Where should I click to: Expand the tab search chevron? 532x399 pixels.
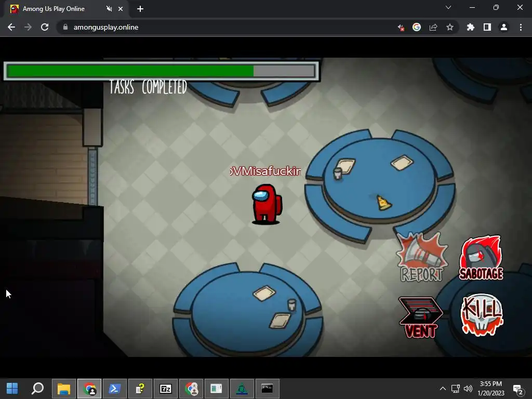click(448, 7)
